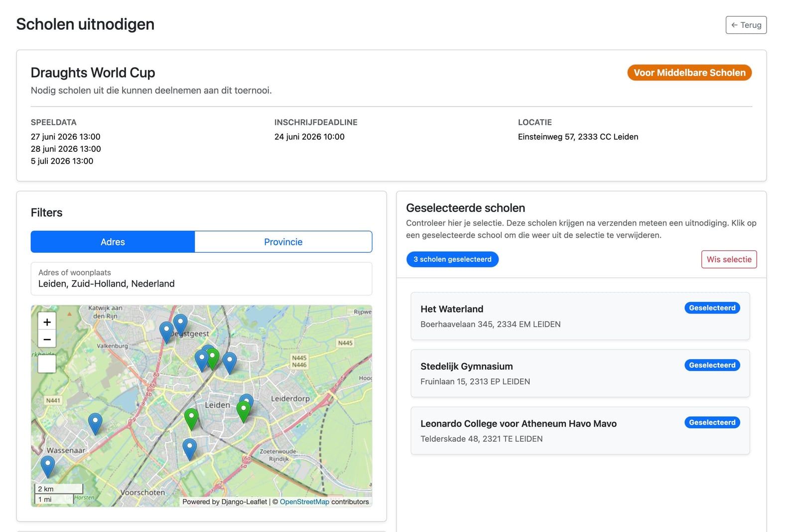Click the play date '5 juli 2026 13:00'
This screenshot has width=797, height=532.
point(62,161)
